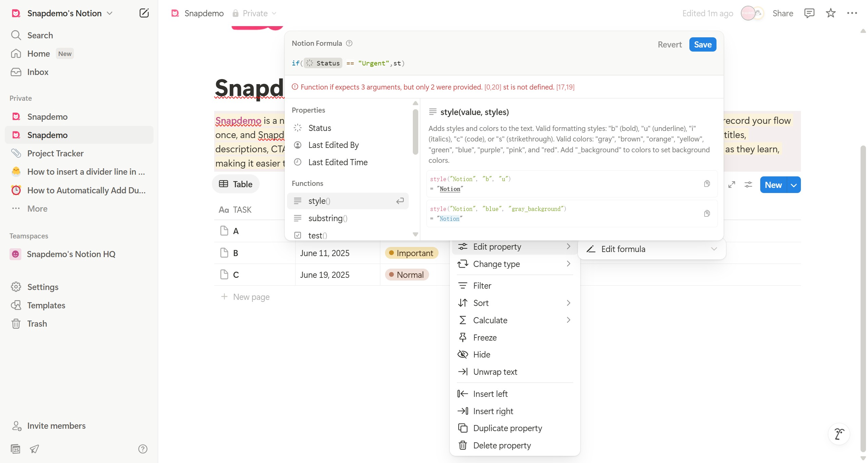Toggle Unwrap text for the column
The width and height of the screenshot is (868, 463).
tap(514, 372)
